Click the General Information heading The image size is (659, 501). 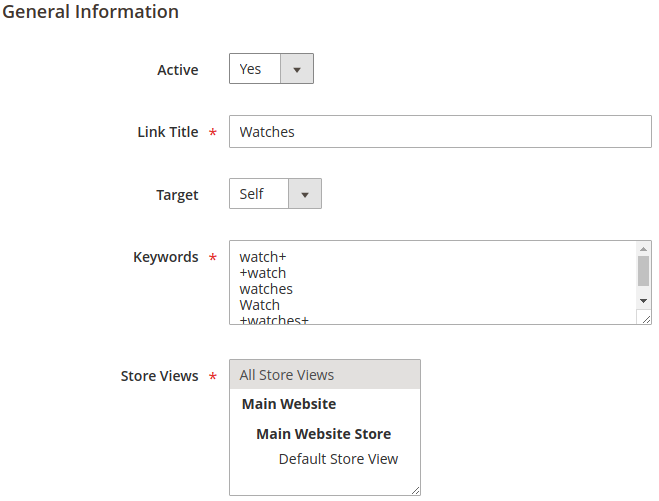pos(91,12)
